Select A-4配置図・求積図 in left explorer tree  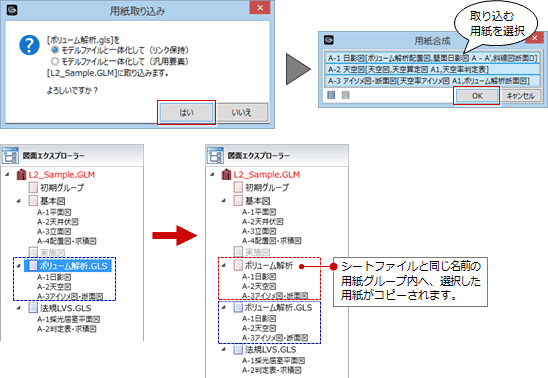coord(66,241)
